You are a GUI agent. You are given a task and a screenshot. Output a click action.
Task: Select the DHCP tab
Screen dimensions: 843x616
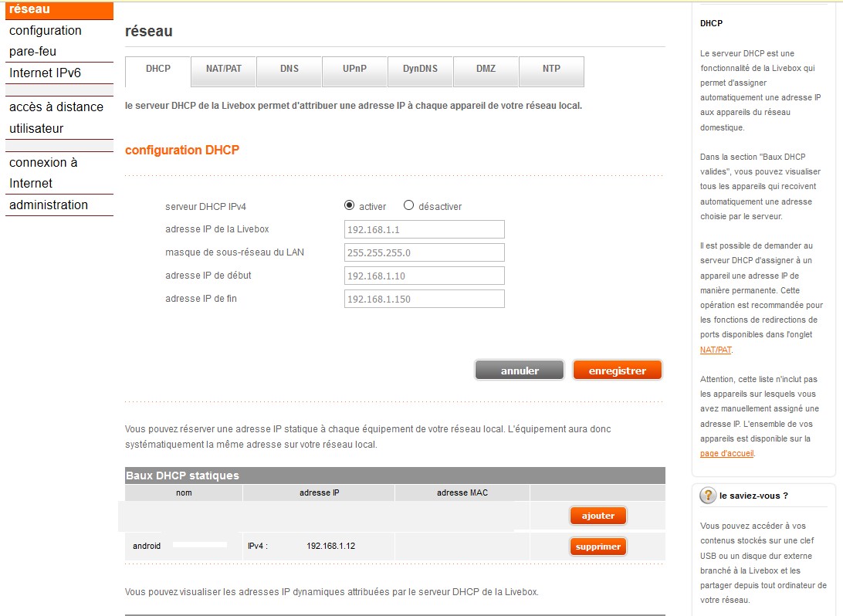coord(157,70)
